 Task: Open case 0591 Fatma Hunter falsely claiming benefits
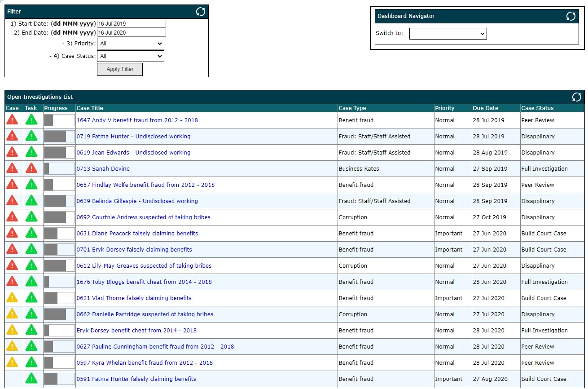(136, 379)
